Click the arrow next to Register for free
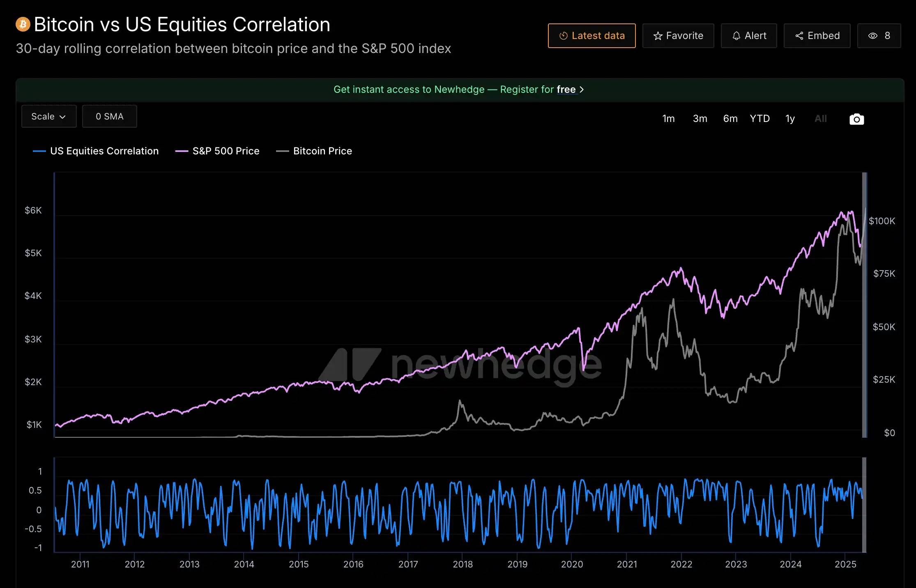 click(582, 90)
